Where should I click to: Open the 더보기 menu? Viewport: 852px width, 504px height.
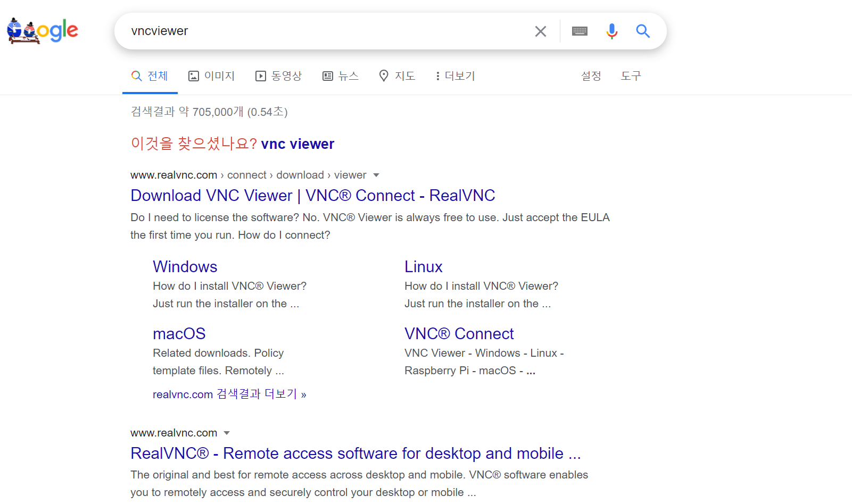(x=455, y=76)
